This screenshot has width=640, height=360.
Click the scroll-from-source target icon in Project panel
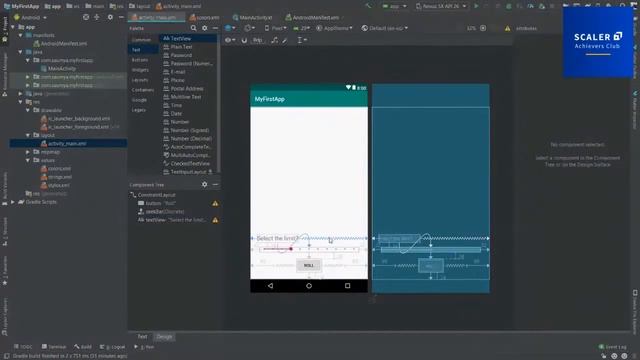[x=86, y=17]
